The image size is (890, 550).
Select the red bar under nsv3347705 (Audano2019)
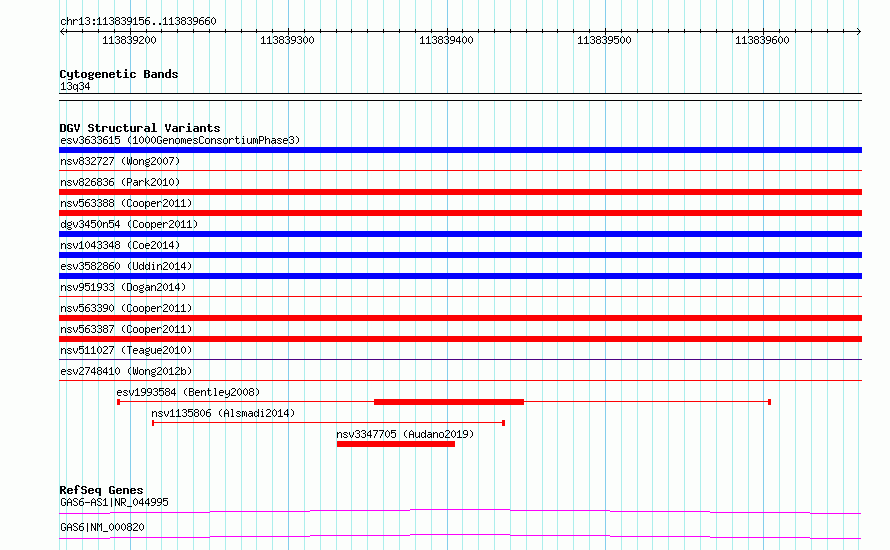[396, 444]
